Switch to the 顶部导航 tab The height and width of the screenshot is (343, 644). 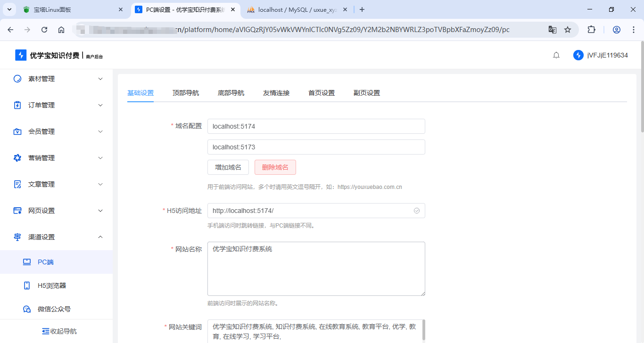pyautogui.click(x=186, y=93)
